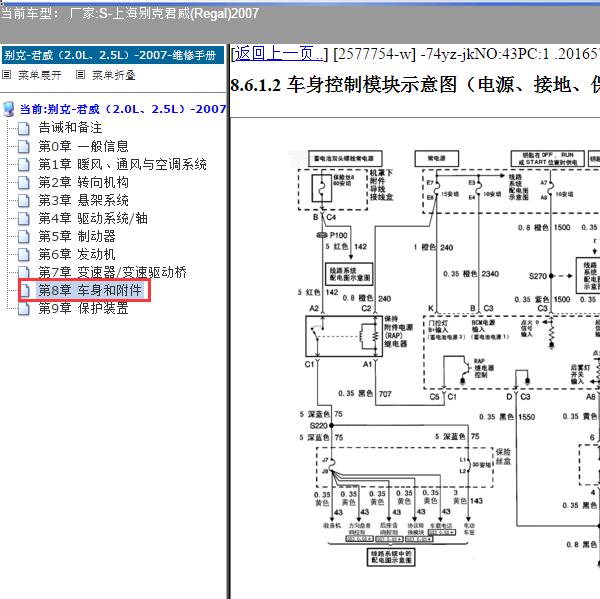The image size is (600, 599).
Task: Open 第9章 保护装置
Action: click(x=83, y=308)
